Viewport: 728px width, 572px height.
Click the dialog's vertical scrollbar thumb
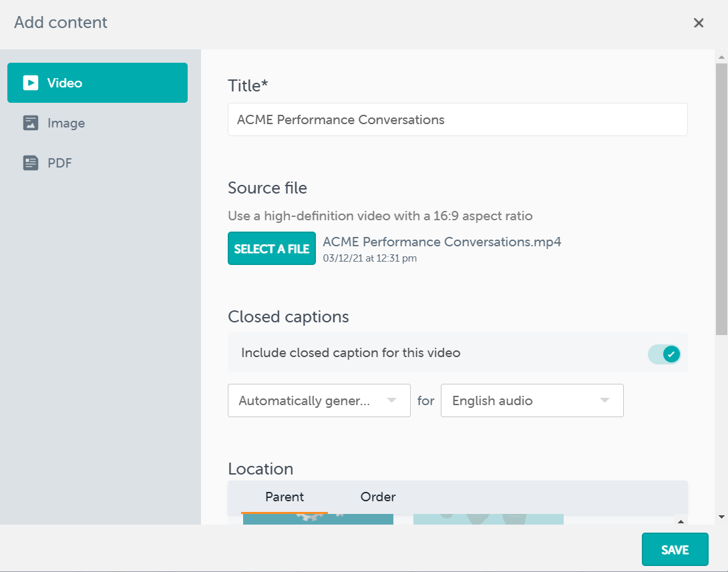(x=721, y=200)
